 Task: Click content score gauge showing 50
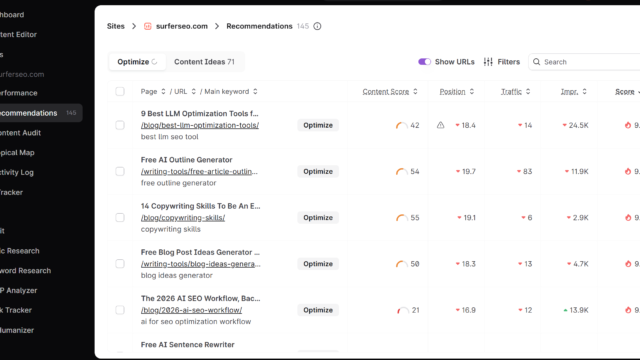pyautogui.click(x=402, y=264)
